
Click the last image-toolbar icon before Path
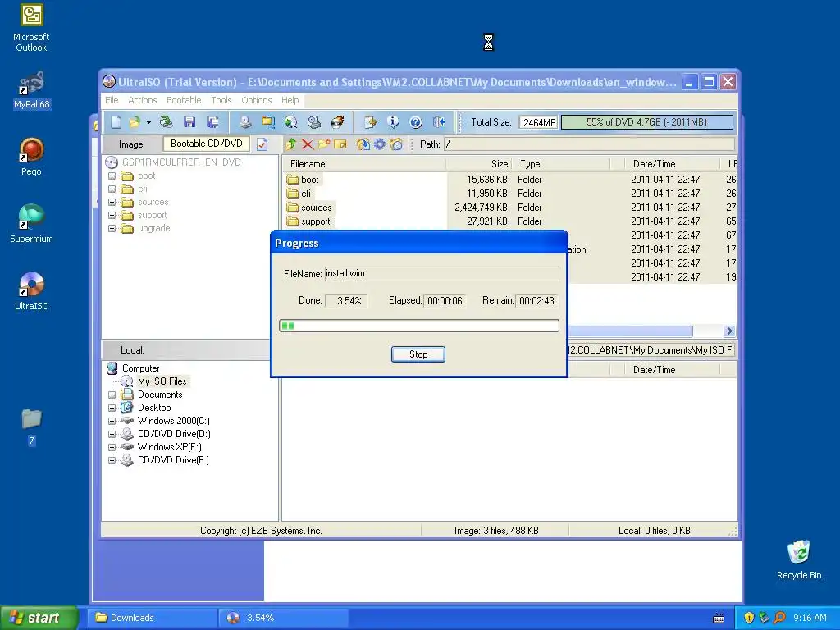[396, 144]
